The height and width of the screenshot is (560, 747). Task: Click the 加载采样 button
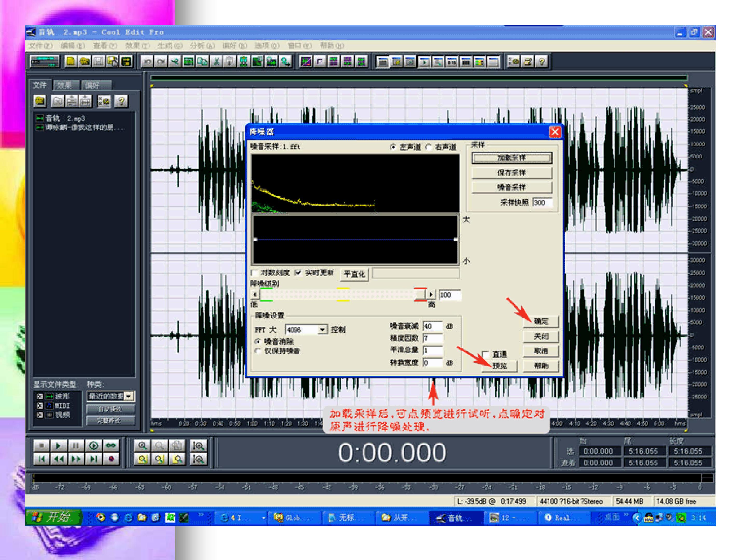tap(512, 158)
